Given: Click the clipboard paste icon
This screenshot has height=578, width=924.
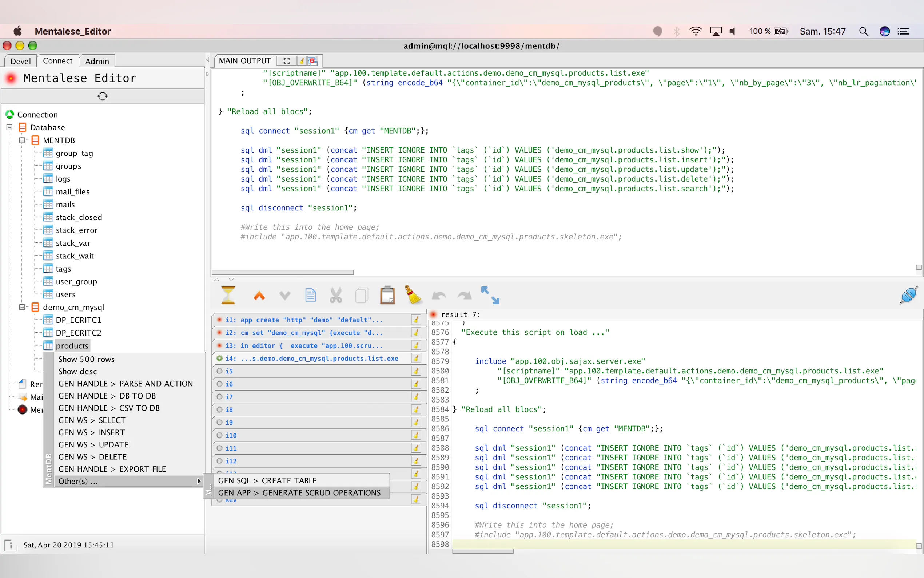Looking at the screenshot, I should [x=387, y=295].
